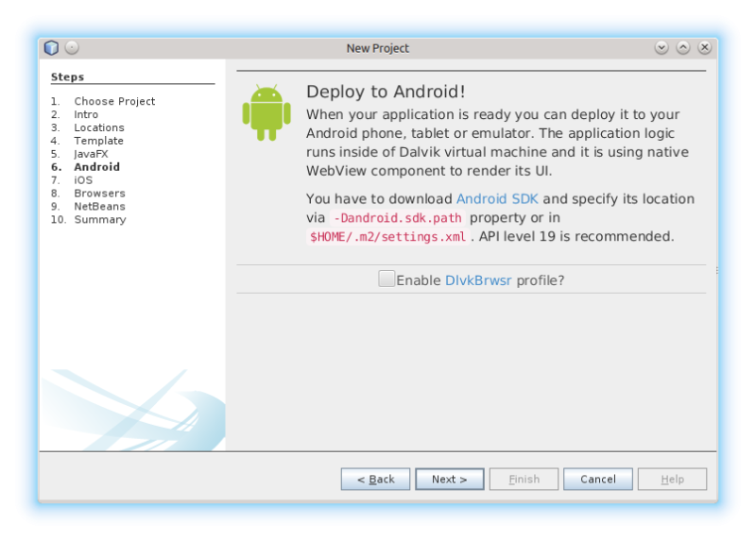Screen dimensions: 756x541
Task: Click the round pin button in title bar
Action: coord(72,47)
